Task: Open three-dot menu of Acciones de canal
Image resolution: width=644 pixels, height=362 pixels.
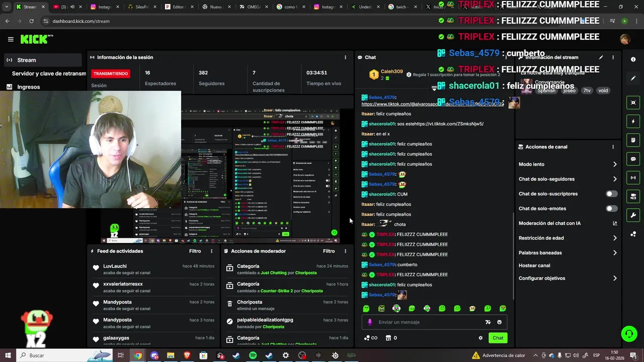Action: point(613,147)
